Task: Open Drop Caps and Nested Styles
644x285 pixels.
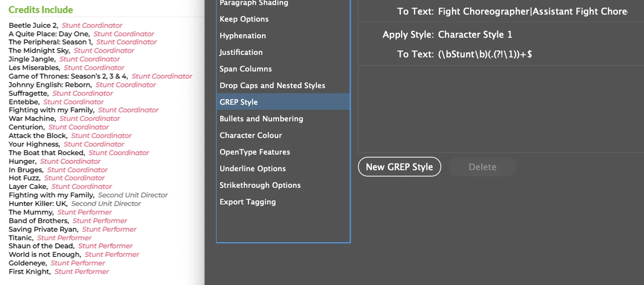Action: pyautogui.click(x=272, y=86)
